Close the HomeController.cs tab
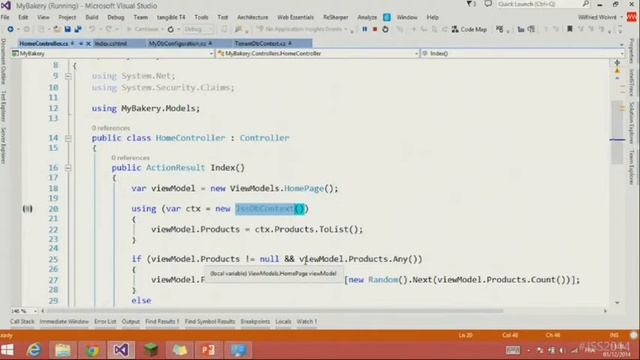 tap(88, 43)
